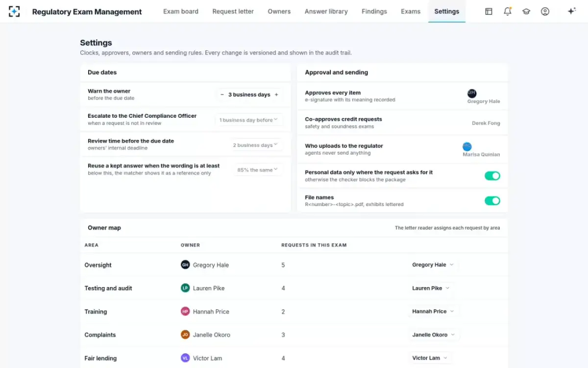Viewport: 588px width, 368px height.
Task: Select the Settings tab
Action: (447, 11)
